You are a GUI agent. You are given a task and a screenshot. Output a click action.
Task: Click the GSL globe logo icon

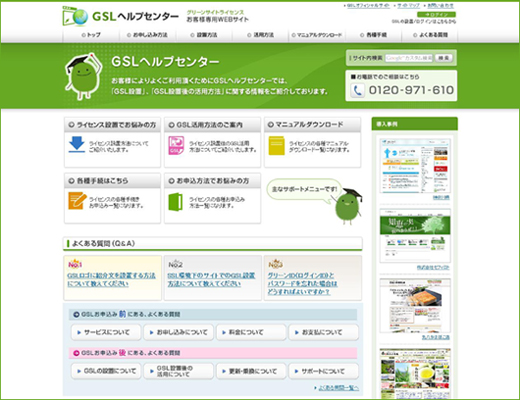[75, 16]
